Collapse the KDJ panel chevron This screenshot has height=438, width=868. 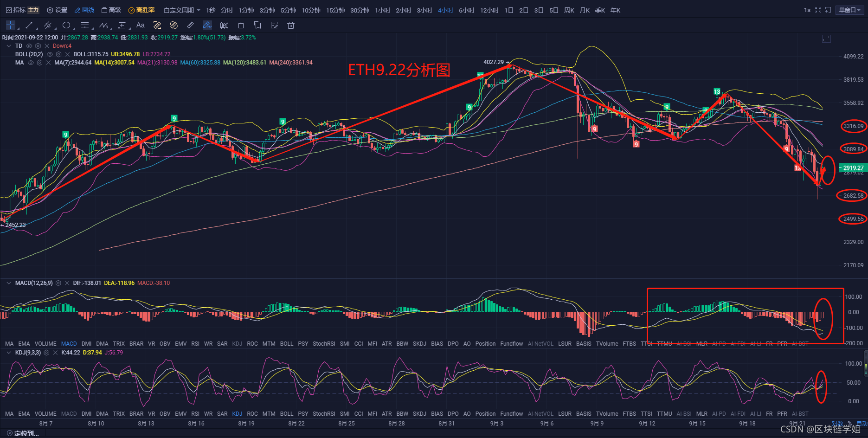pos(9,353)
